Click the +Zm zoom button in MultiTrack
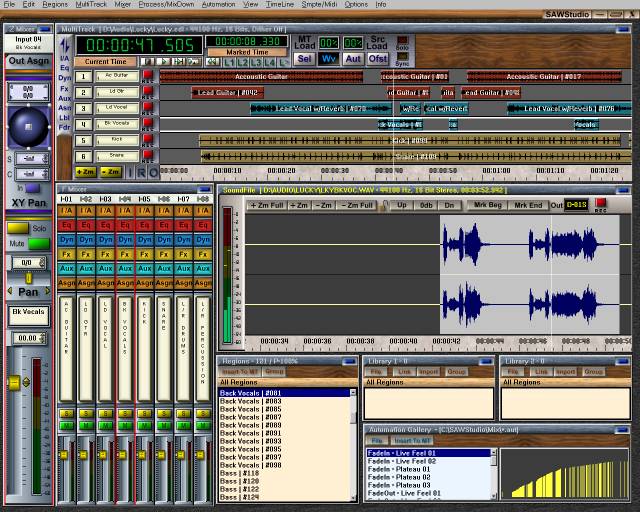Viewport: 640px width, 512px height. (x=85, y=172)
